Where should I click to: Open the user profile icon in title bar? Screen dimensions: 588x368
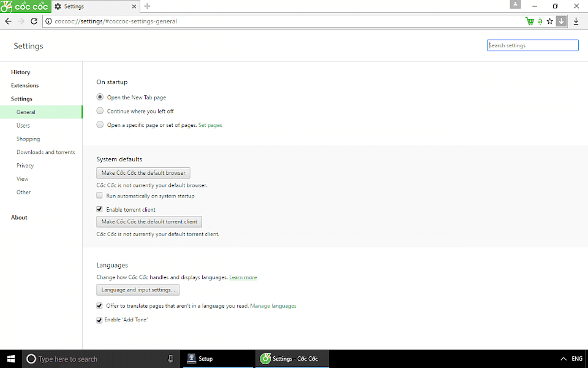515,4
